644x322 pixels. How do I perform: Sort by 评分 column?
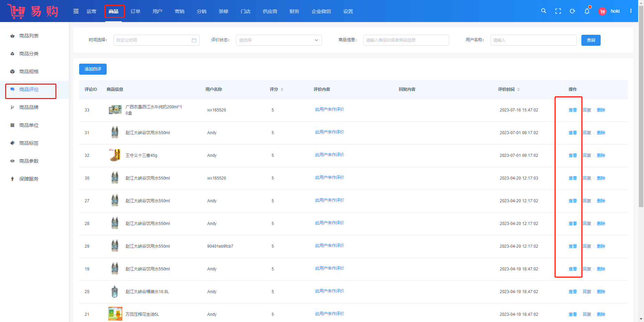click(x=282, y=89)
